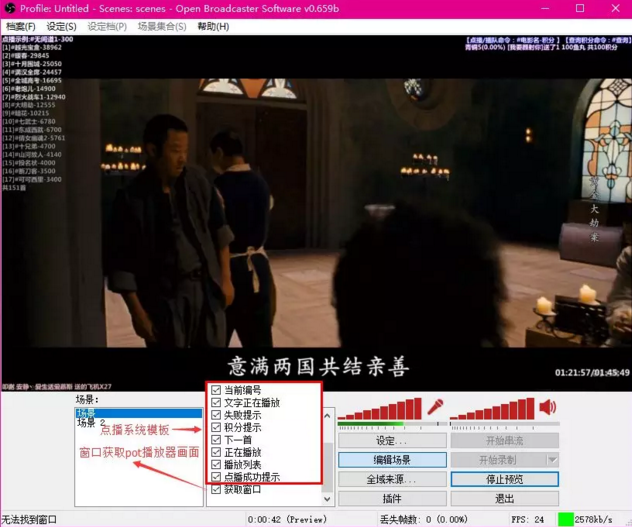Image resolution: width=632 pixels, height=527 pixels.
Task: Click the 开始串流 button
Action: point(505,440)
